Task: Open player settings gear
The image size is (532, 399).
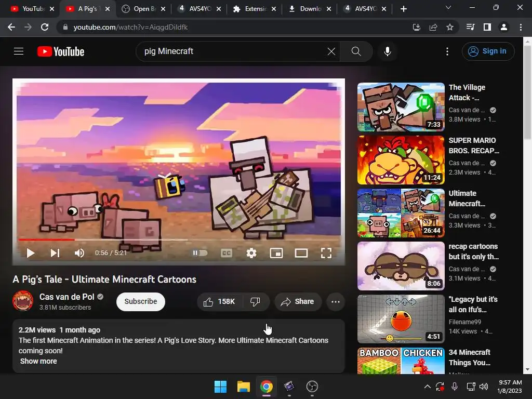Action: point(251,253)
